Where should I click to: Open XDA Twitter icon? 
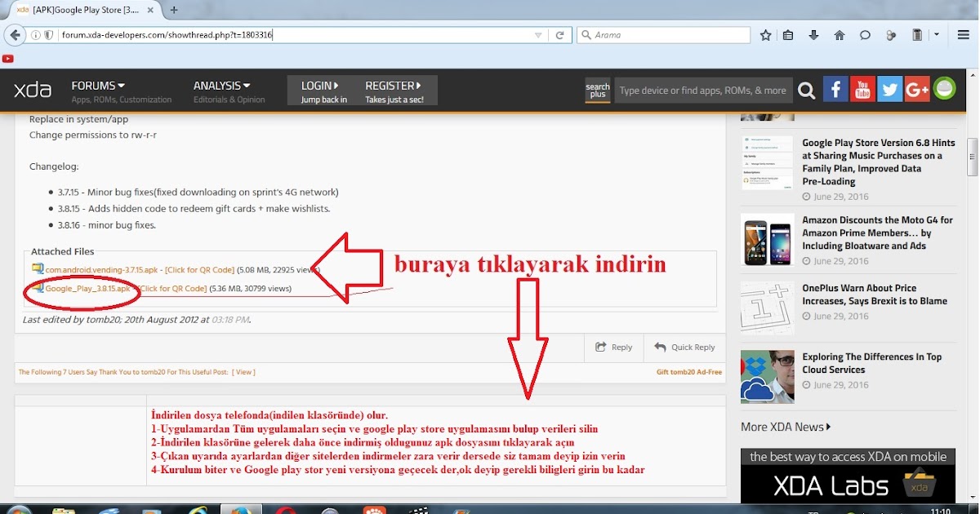tap(889, 89)
